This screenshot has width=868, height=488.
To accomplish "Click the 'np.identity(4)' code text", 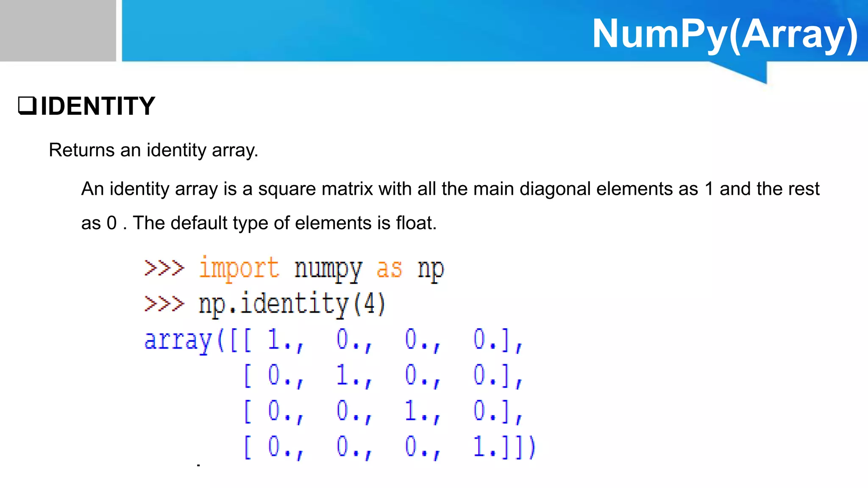I will [292, 304].
